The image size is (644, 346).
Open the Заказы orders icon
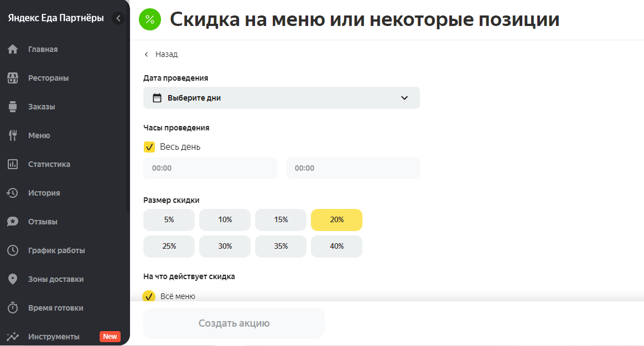[x=13, y=107]
